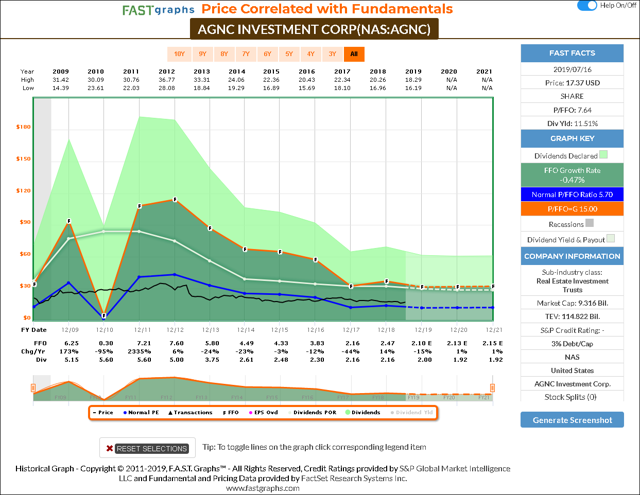The image size is (640, 495).
Task: Click the 2013 FFO marker on chart
Action: (210, 228)
